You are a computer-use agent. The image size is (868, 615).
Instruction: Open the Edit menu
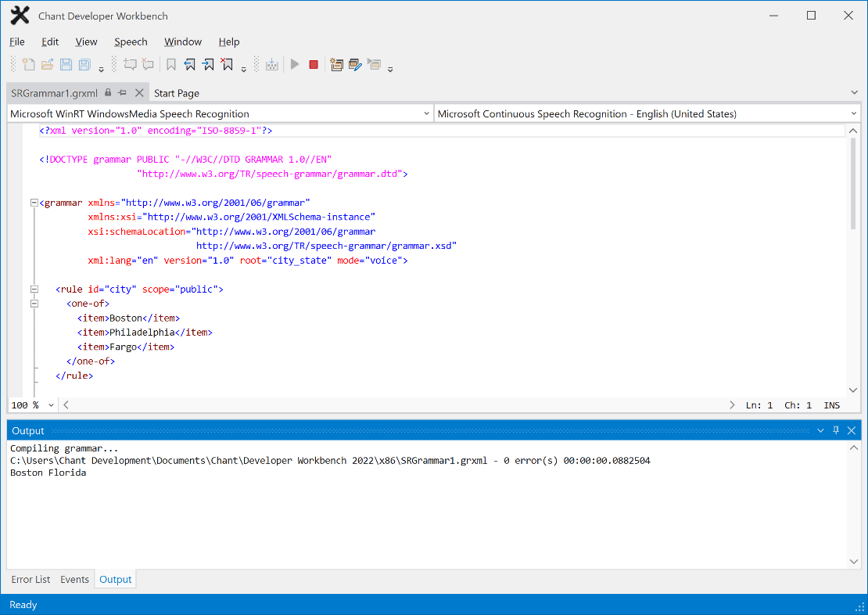tap(50, 41)
